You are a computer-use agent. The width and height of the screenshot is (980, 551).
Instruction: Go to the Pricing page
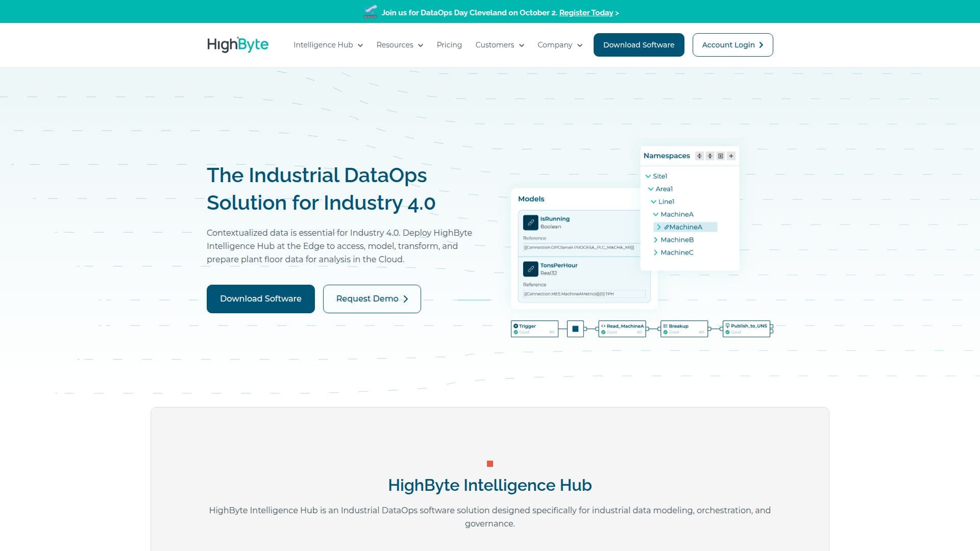[449, 45]
